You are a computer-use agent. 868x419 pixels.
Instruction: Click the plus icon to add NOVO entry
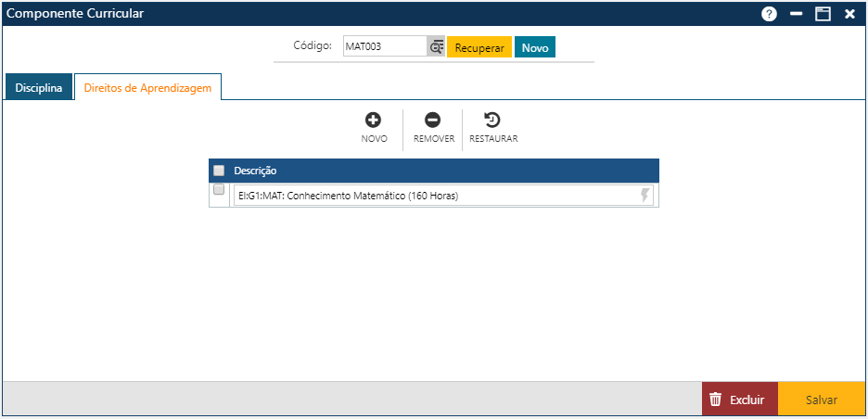(374, 121)
